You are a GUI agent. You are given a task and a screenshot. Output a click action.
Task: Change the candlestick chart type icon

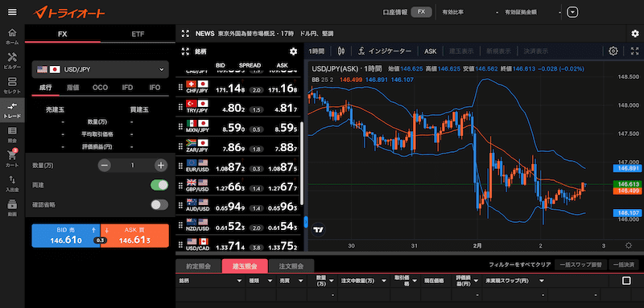click(341, 51)
